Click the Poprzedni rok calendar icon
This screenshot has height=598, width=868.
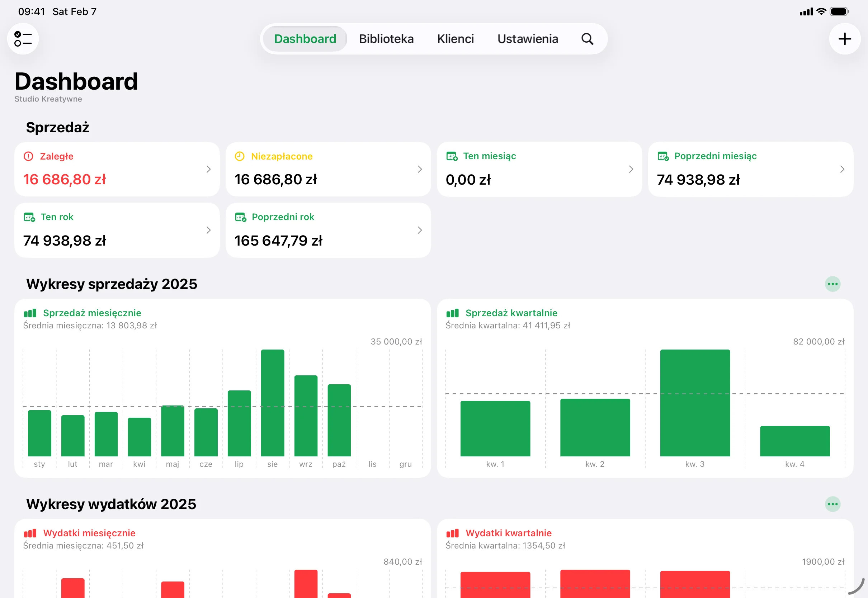tap(241, 217)
